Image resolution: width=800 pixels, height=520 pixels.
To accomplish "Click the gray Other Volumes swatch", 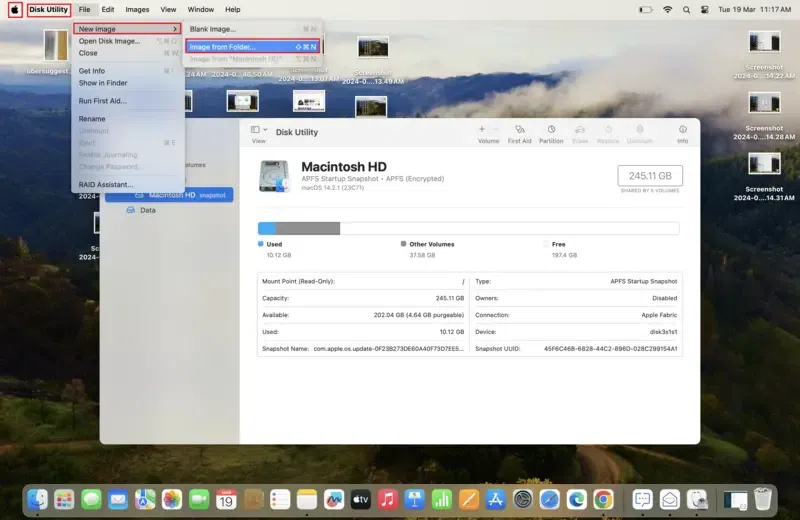I will (404, 244).
